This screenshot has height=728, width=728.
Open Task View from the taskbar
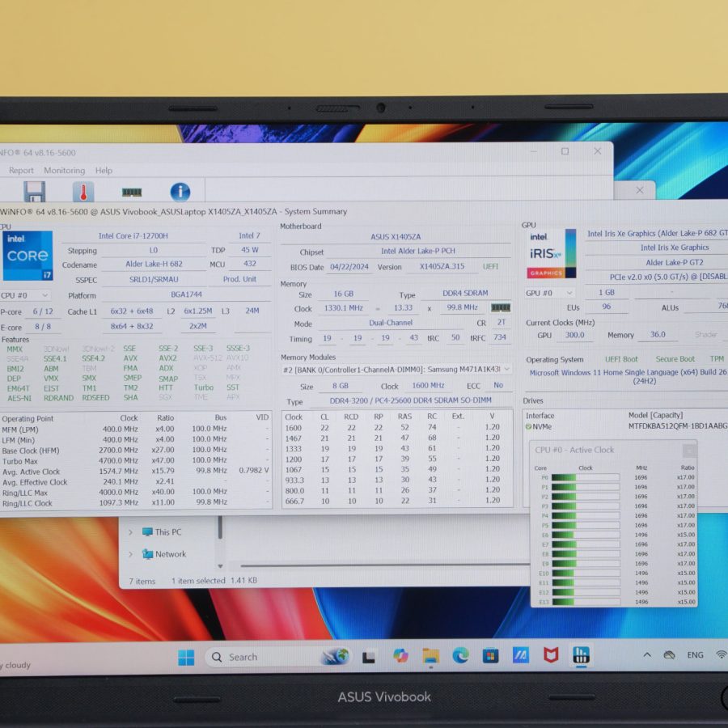coord(369,657)
